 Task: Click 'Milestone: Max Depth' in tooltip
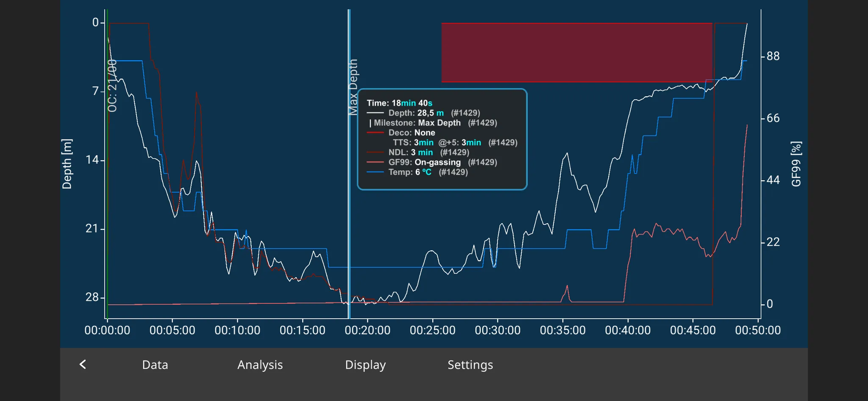[433, 123]
